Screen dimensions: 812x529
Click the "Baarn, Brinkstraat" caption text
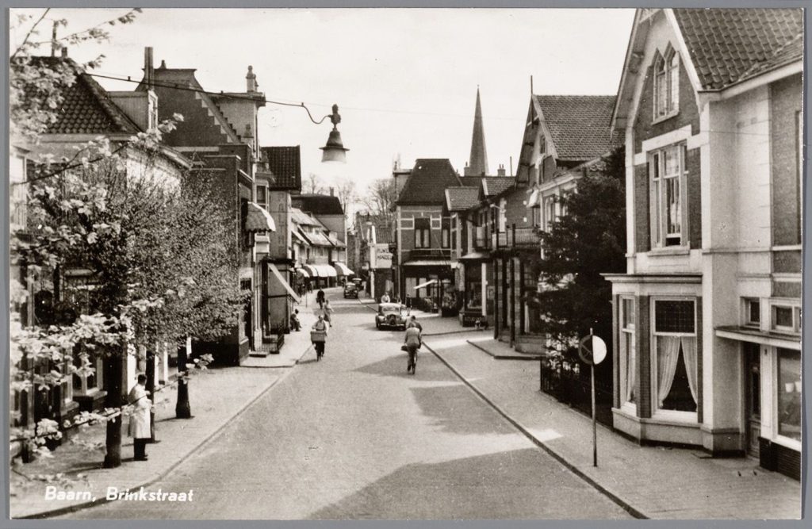[x=118, y=494]
